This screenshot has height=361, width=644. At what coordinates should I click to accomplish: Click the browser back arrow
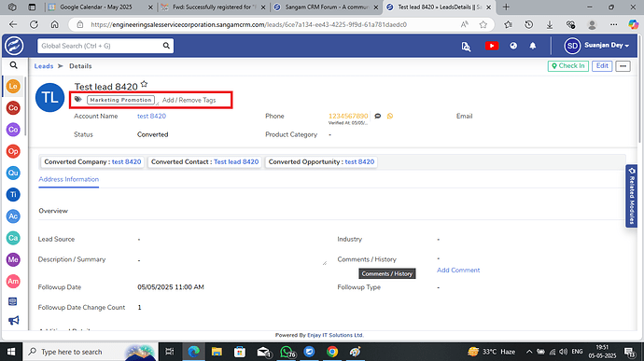point(13,24)
